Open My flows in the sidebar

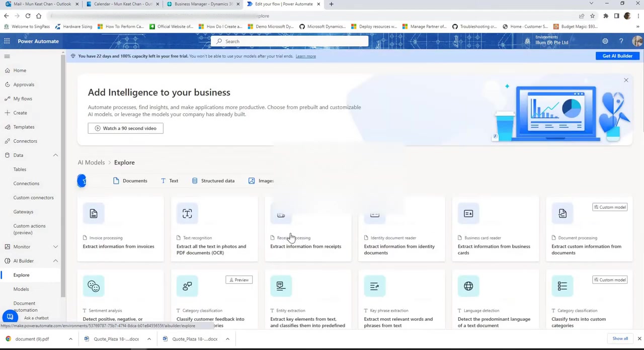click(23, 99)
